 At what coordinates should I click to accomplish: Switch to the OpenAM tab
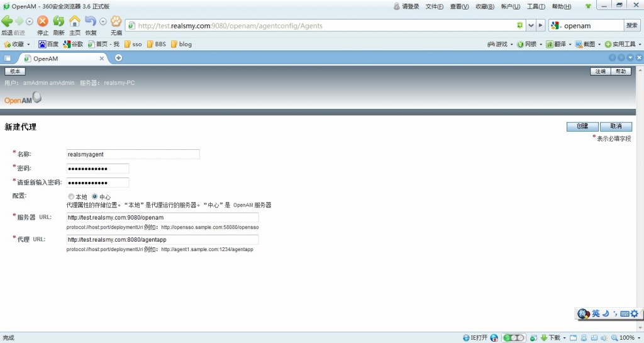62,59
